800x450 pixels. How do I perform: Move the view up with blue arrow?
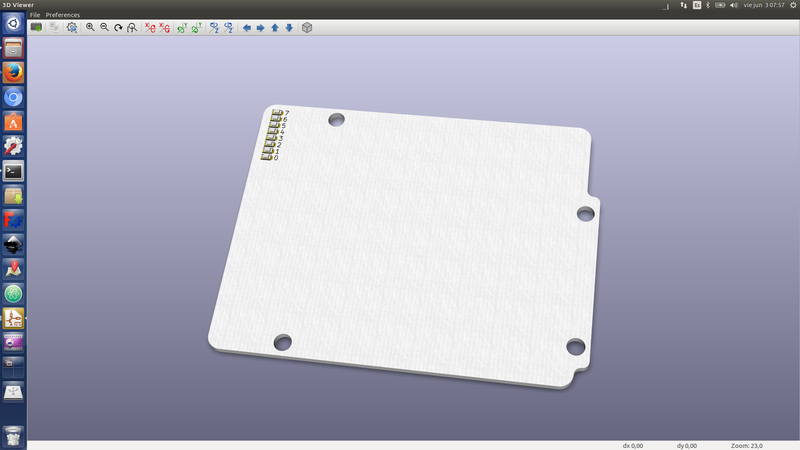275,27
